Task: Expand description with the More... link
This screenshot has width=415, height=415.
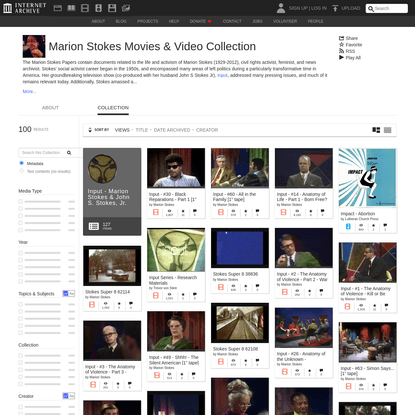Action: (x=29, y=91)
